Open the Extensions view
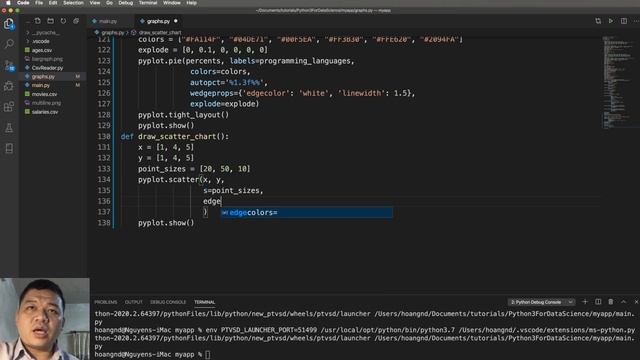Viewport: 640px width, 360px height. (x=9, y=107)
